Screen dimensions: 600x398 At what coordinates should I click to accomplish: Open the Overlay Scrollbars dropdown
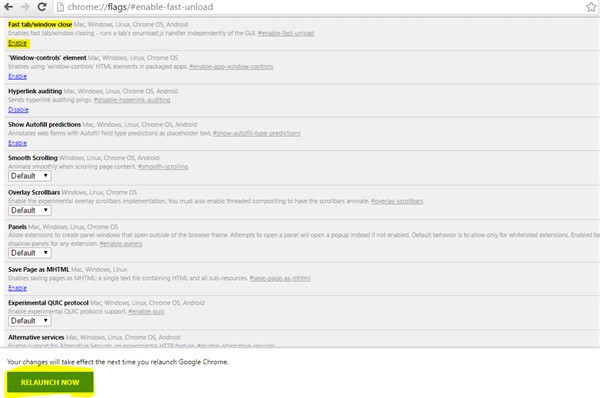30,210
